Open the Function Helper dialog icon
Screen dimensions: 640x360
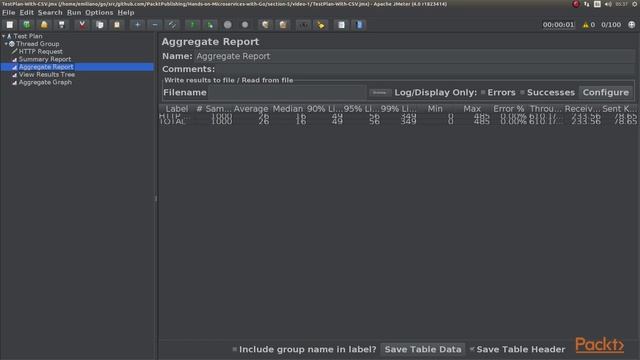pos(341,25)
